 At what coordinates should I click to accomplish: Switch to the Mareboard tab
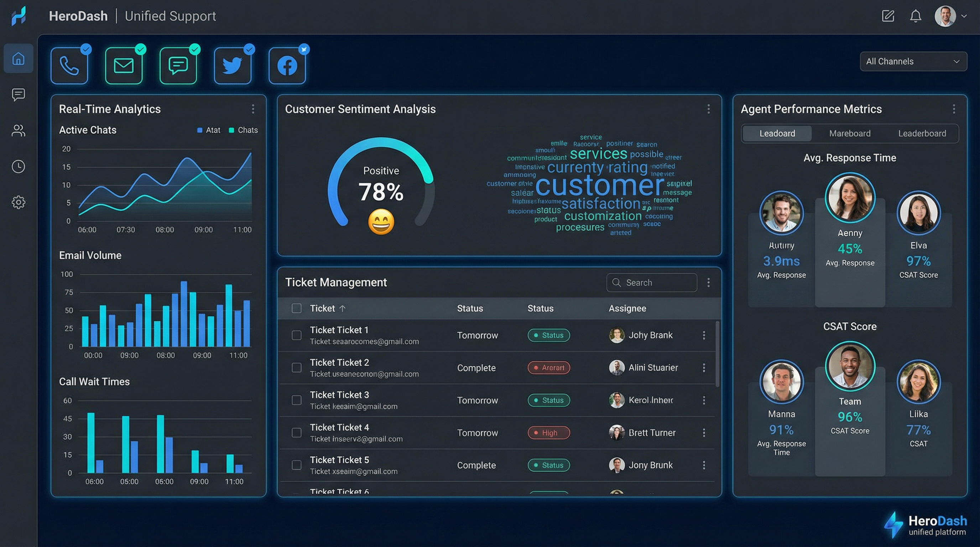click(850, 134)
